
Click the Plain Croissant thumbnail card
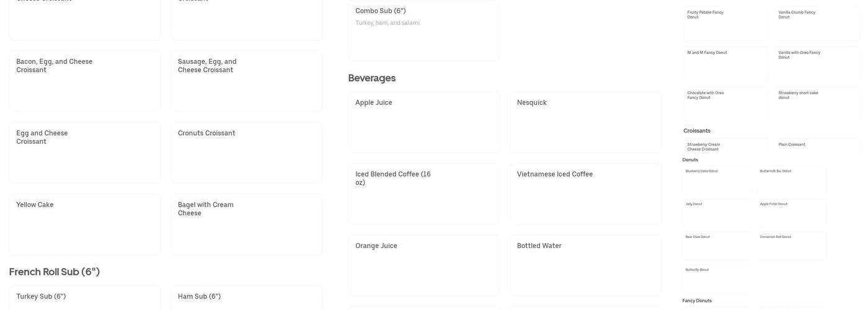(817, 146)
